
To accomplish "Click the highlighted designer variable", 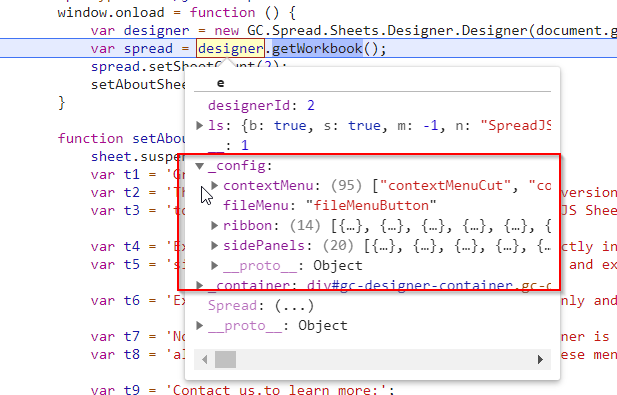I will pyautogui.click(x=231, y=49).
